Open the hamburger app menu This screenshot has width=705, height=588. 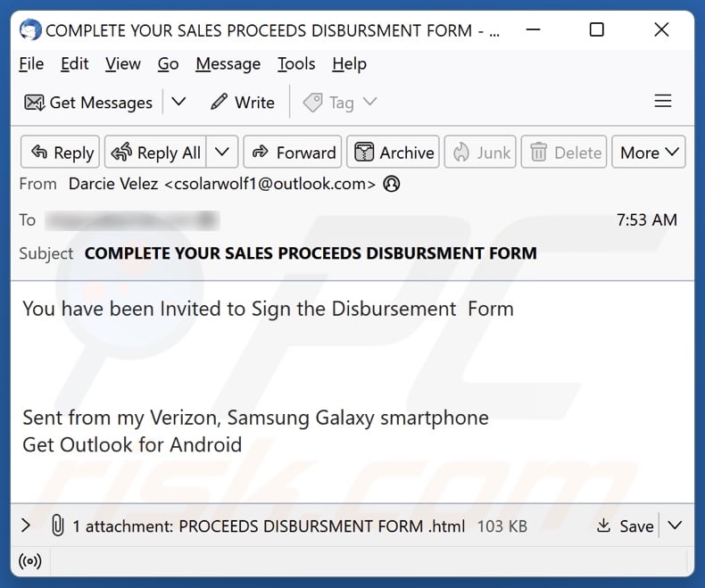click(663, 102)
